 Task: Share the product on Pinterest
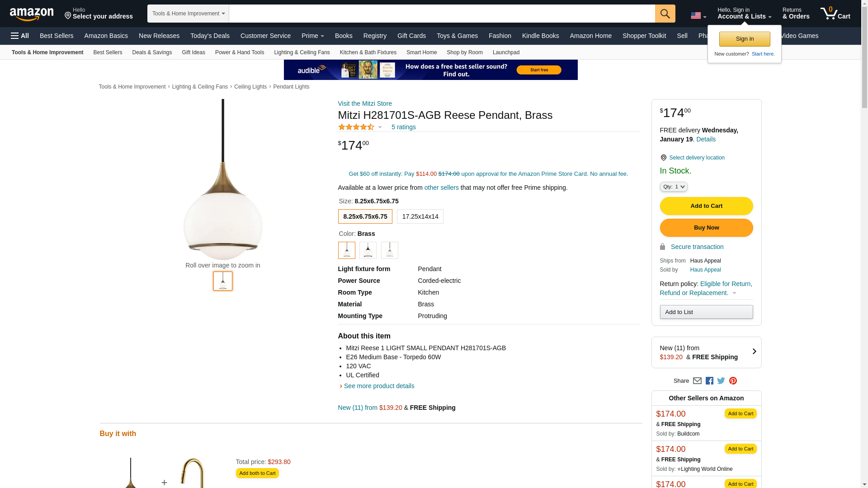tap(733, 381)
